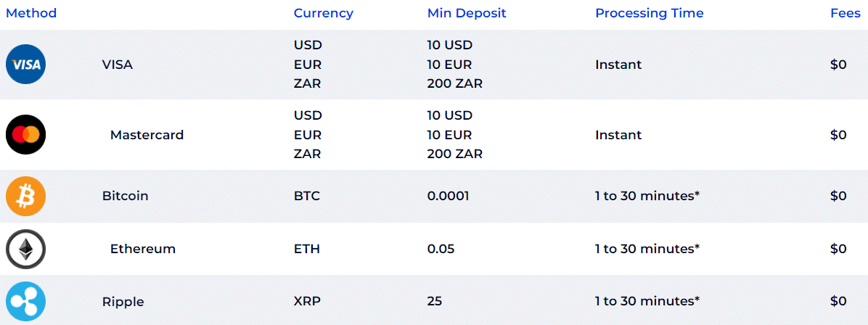Click the 0.05 ETH minimum deposit

point(441,249)
